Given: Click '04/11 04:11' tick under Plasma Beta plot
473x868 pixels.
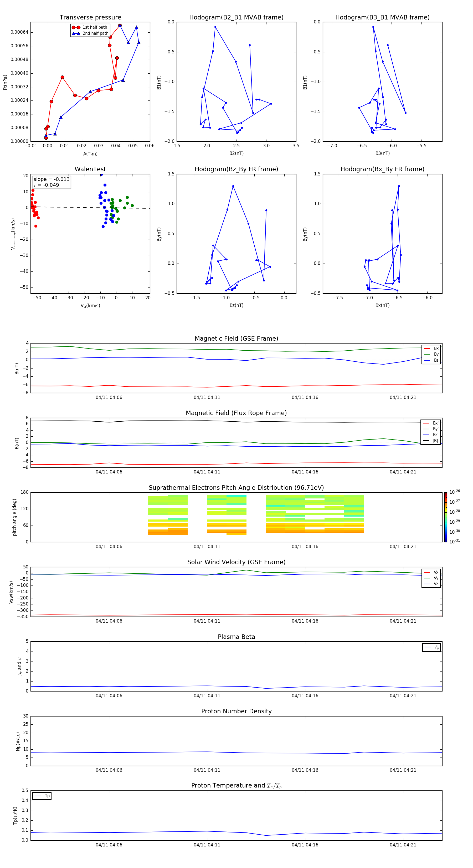Looking at the screenshot, I should click(207, 695).
